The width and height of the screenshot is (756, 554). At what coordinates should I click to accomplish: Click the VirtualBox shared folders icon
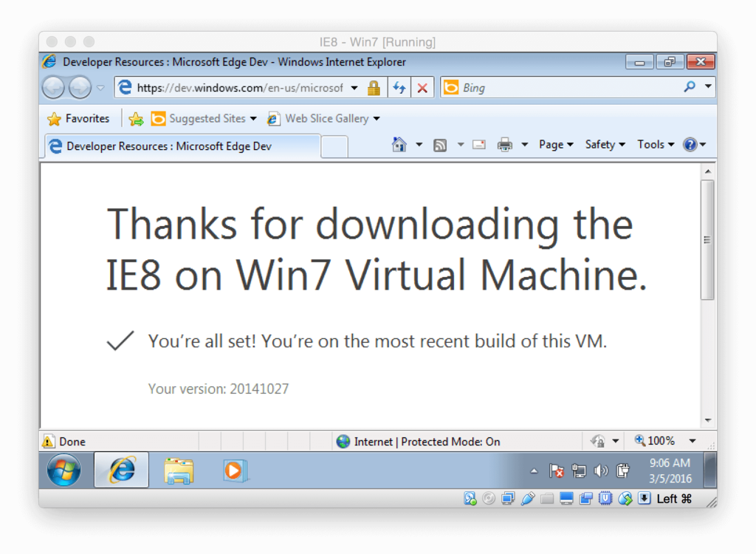(547, 499)
